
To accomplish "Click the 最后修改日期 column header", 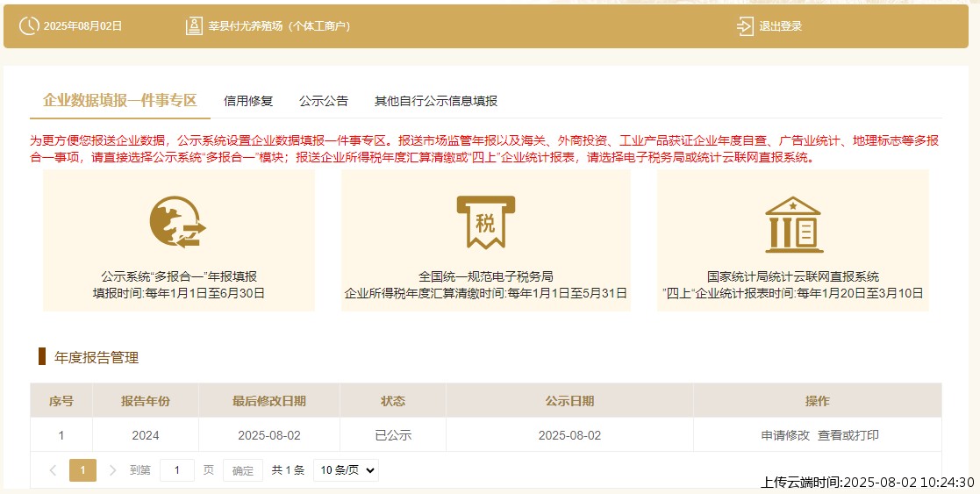I will [269, 401].
